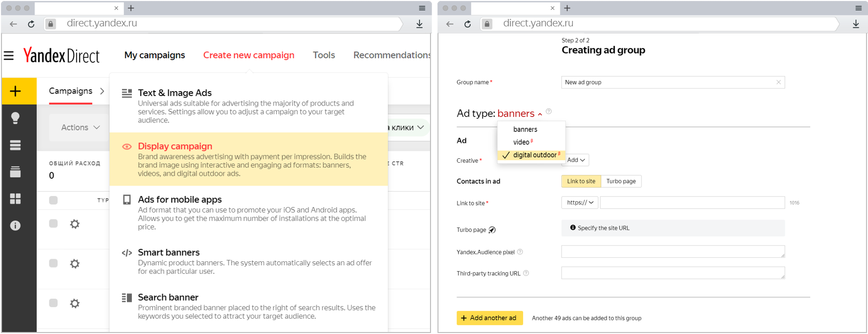Open the https:// protocol dropdown

pos(580,203)
